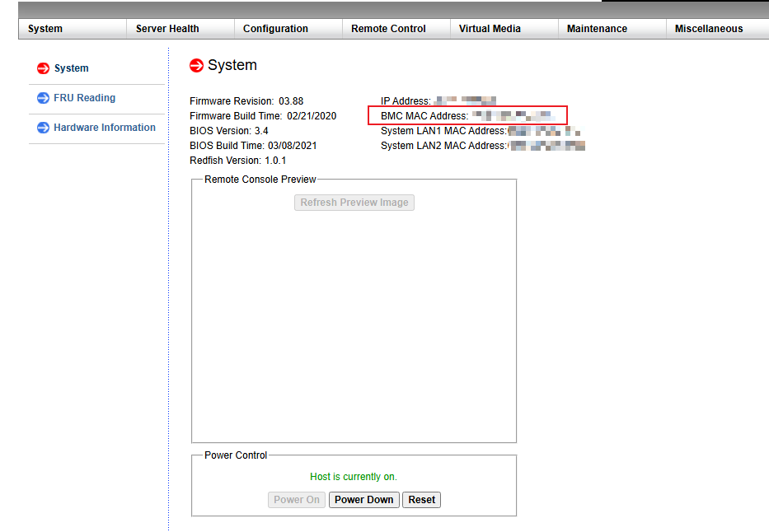Open the Virtual Media menu
The height and width of the screenshot is (532, 769).
tap(490, 29)
